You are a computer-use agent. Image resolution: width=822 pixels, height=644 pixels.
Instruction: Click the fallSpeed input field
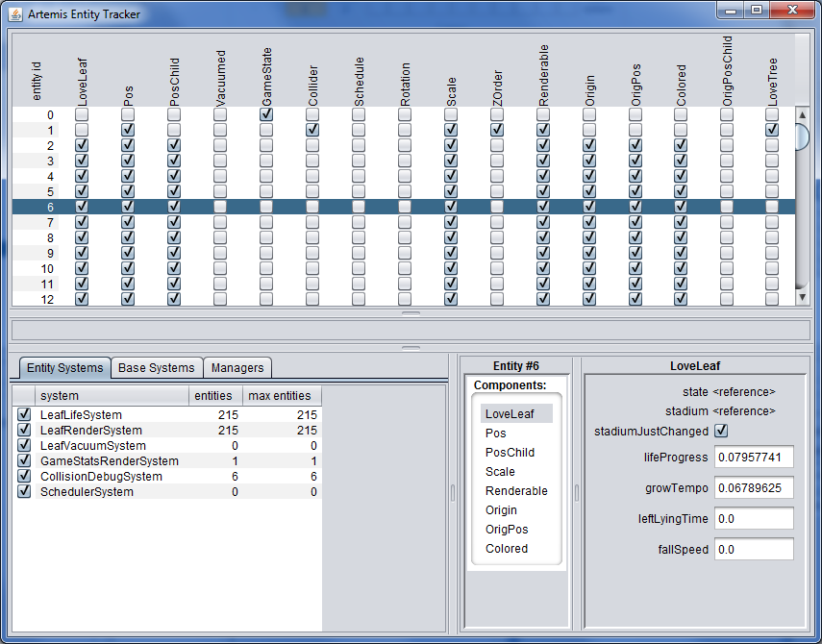click(x=754, y=550)
